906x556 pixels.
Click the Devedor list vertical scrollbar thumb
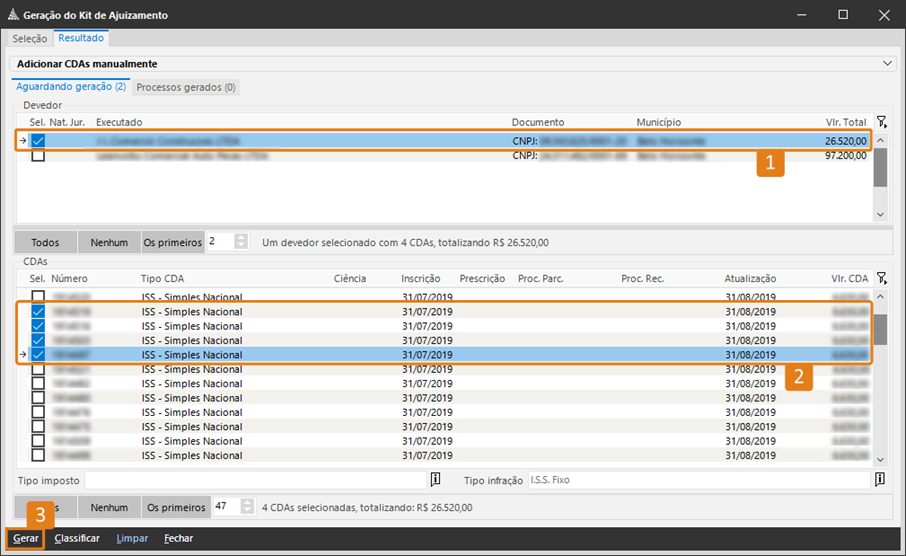pos(880,168)
